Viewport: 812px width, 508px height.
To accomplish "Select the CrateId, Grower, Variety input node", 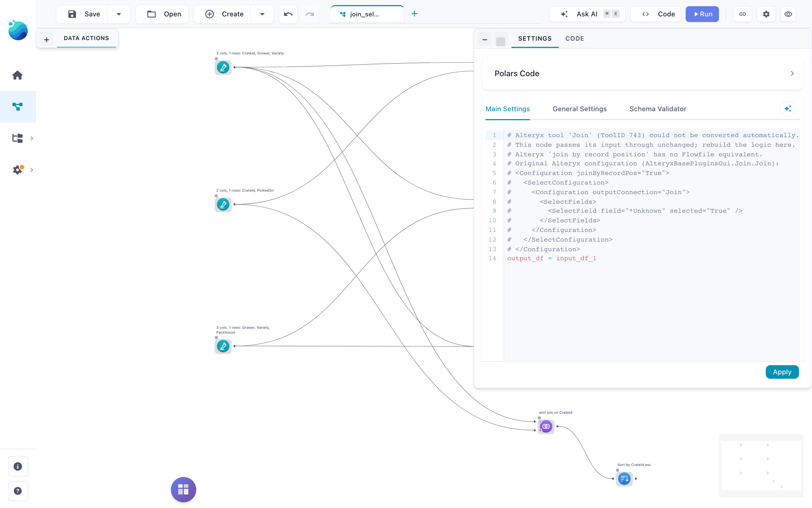I will point(223,67).
